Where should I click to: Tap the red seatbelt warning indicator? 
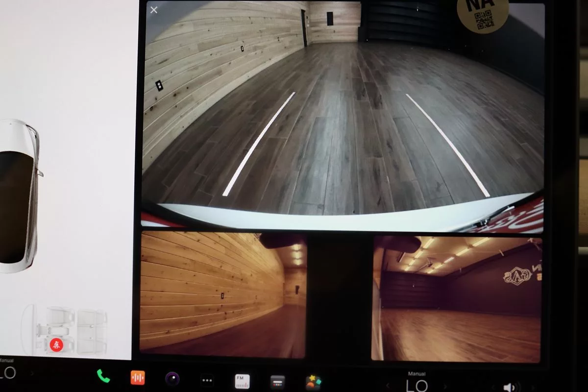pos(57,344)
